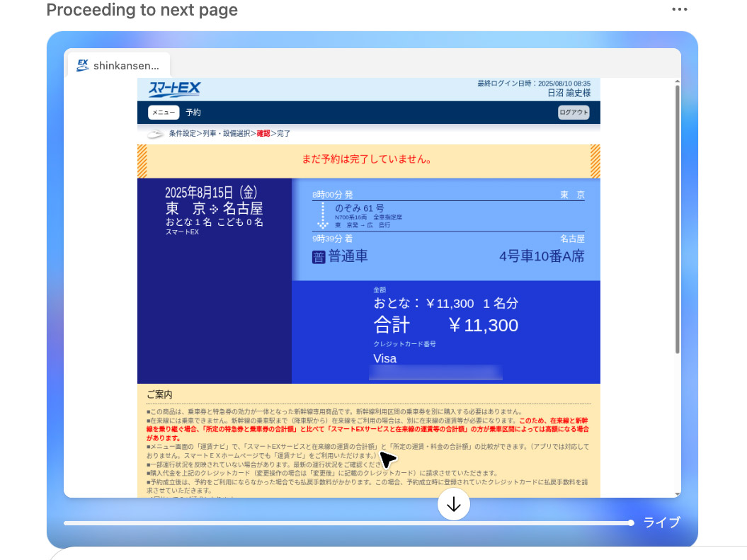Click the 予約 label in navigation bar
This screenshot has height=560, width=747.
(x=193, y=113)
